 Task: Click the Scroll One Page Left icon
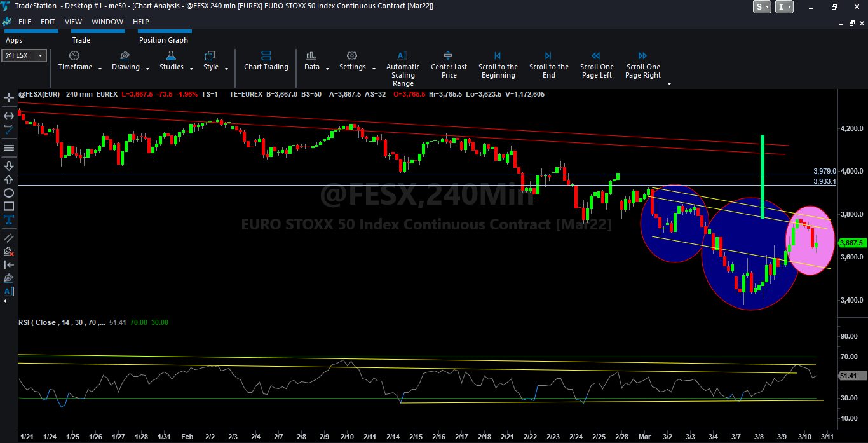click(x=596, y=56)
